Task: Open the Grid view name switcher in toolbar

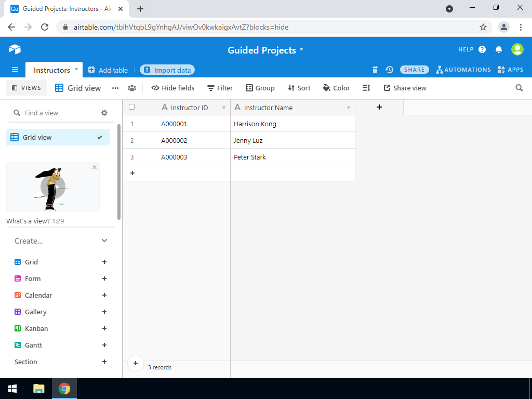Action: [x=78, y=88]
